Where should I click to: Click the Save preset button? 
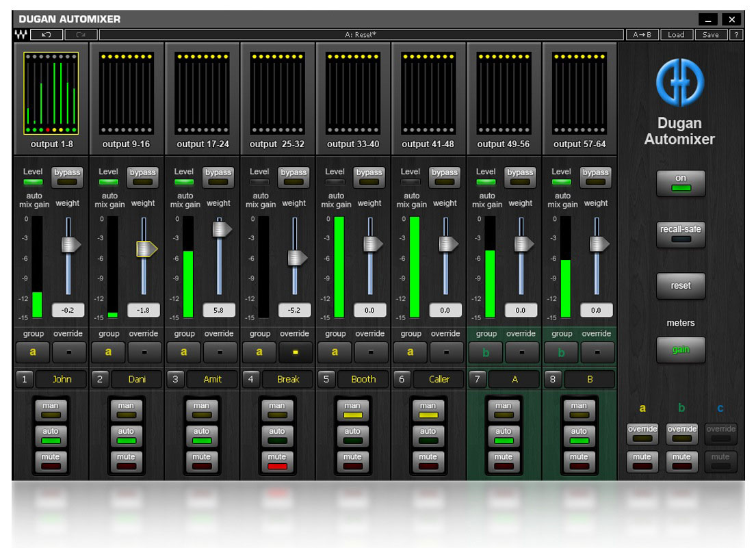point(711,34)
